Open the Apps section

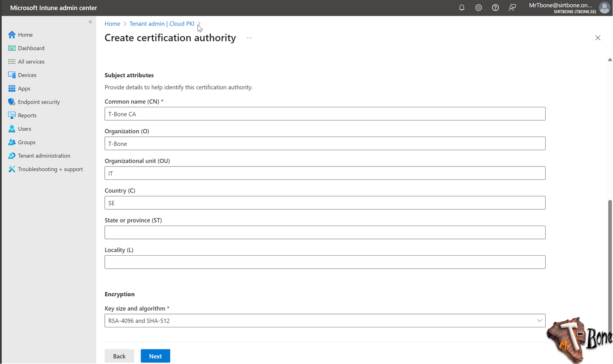25,88
